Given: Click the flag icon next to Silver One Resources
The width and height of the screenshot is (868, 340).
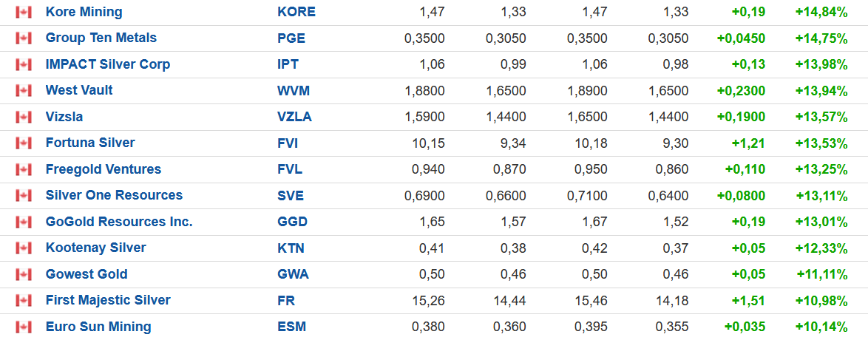Looking at the screenshot, I should 24,196.
